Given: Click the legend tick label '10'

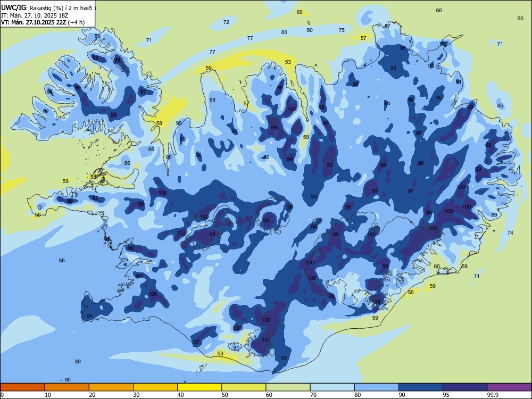Looking at the screenshot, I should (48, 395).
